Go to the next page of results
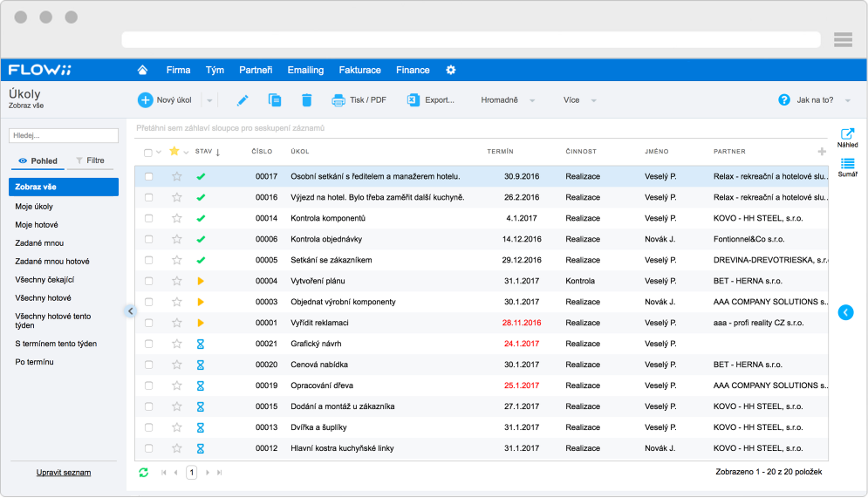This screenshot has width=868, height=498. (208, 473)
